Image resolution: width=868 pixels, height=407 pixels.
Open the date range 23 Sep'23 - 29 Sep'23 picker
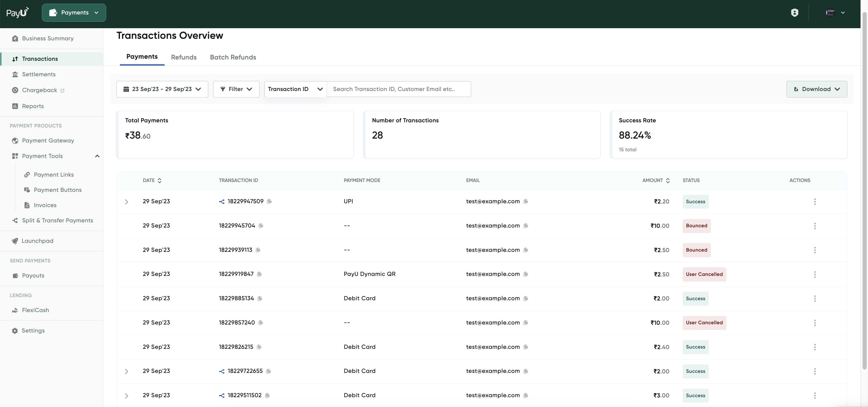(x=162, y=89)
